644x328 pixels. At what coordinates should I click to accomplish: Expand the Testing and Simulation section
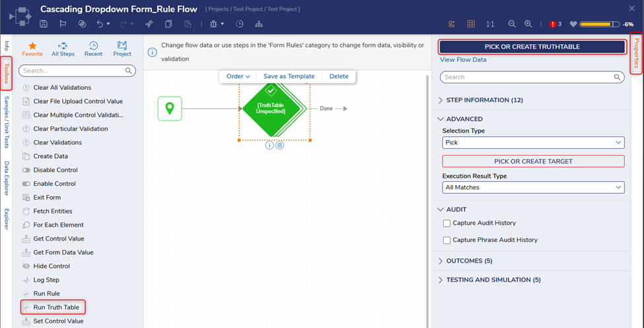click(493, 280)
